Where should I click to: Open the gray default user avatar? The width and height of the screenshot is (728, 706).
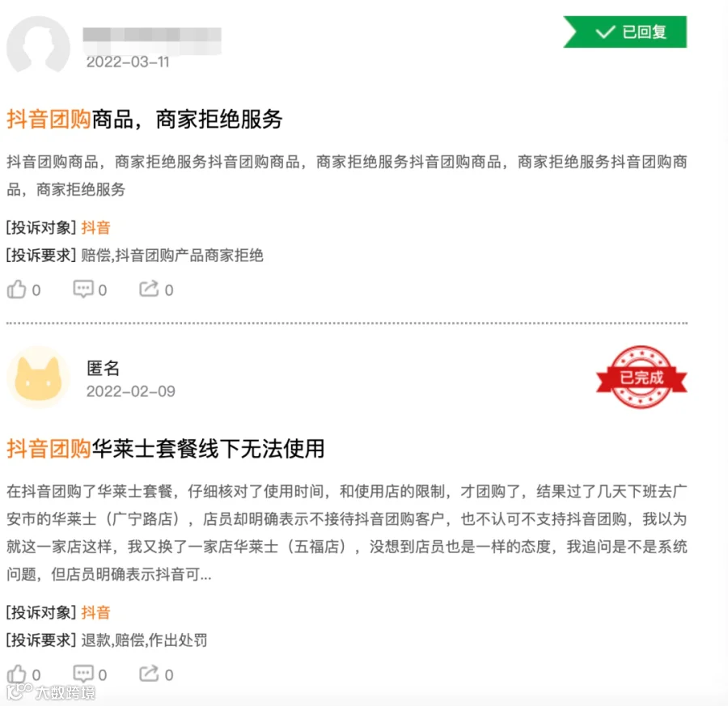point(39,44)
